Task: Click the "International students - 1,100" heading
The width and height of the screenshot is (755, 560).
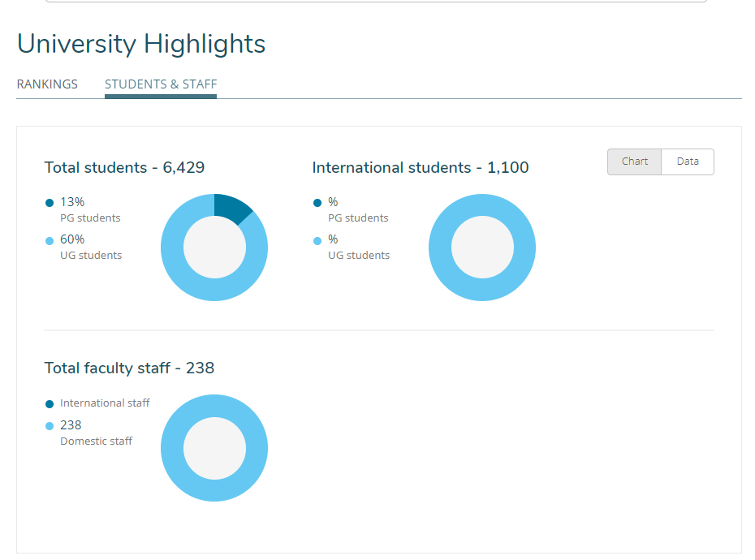Action: [x=420, y=168]
